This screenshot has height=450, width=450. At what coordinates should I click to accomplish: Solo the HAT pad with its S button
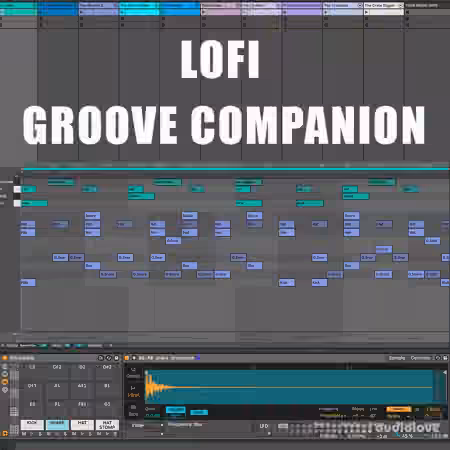90,434
